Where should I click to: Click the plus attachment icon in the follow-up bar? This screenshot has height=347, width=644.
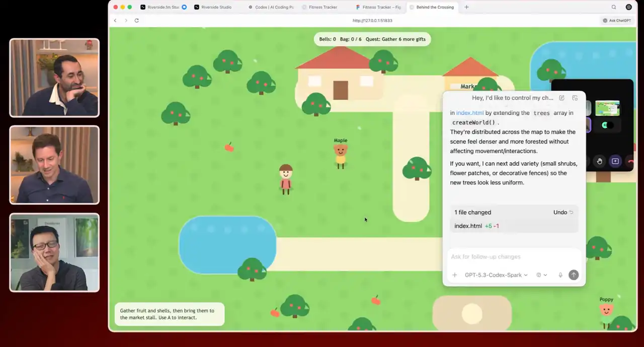point(455,275)
